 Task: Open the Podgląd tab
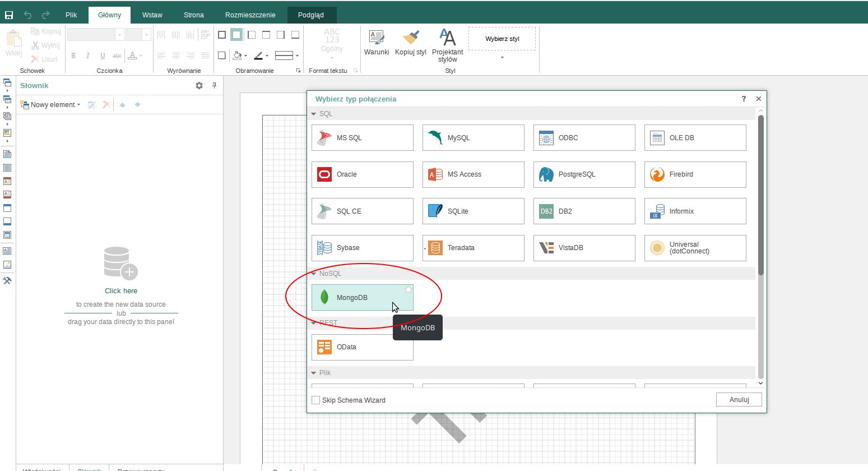pyautogui.click(x=313, y=15)
